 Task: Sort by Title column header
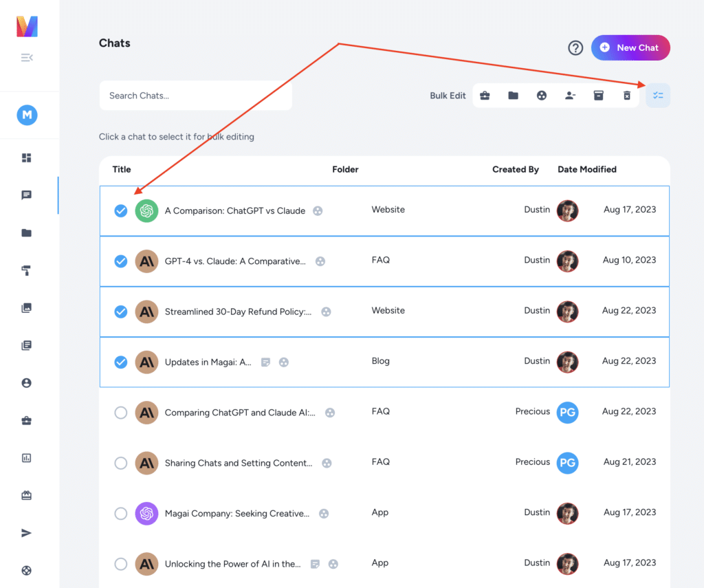point(122,169)
